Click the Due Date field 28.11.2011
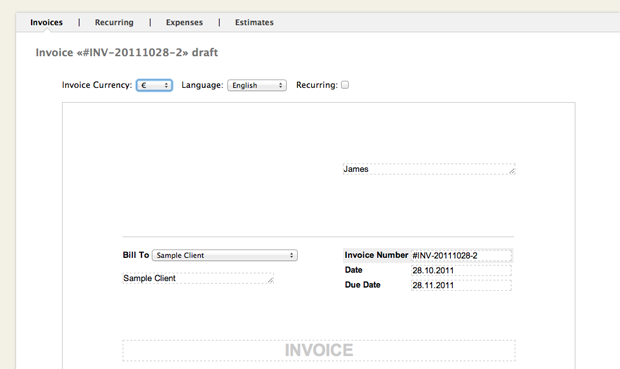The width and height of the screenshot is (620, 369). [x=461, y=285]
